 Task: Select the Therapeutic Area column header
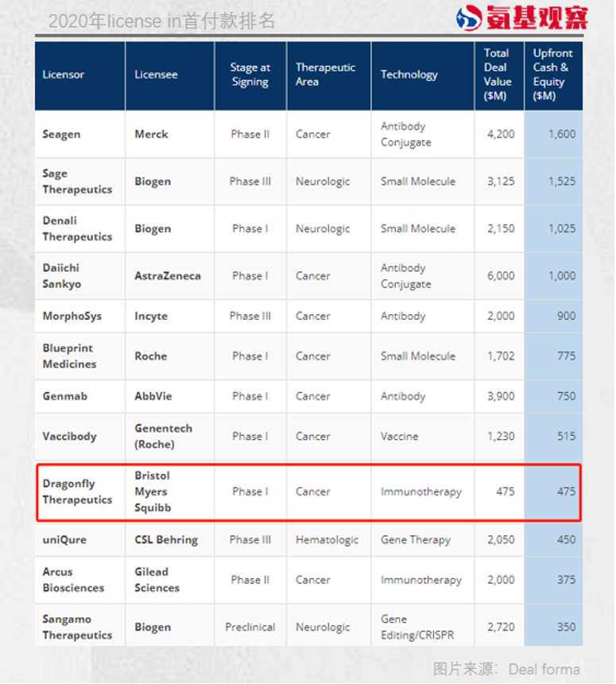[325, 75]
